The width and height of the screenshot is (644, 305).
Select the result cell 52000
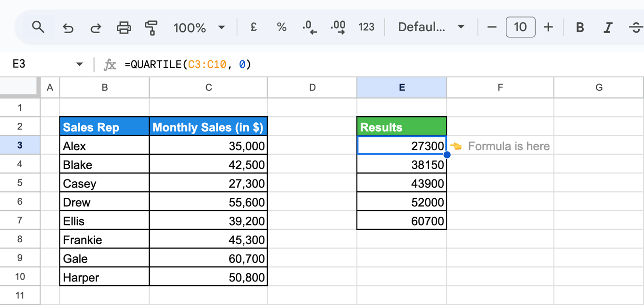(402, 202)
